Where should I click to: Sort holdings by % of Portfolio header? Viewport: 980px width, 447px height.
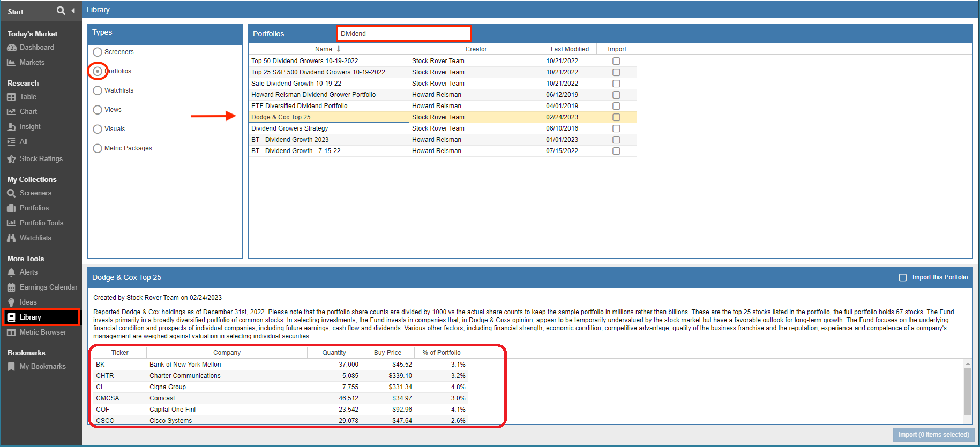pyautogui.click(x=441, y=353)
